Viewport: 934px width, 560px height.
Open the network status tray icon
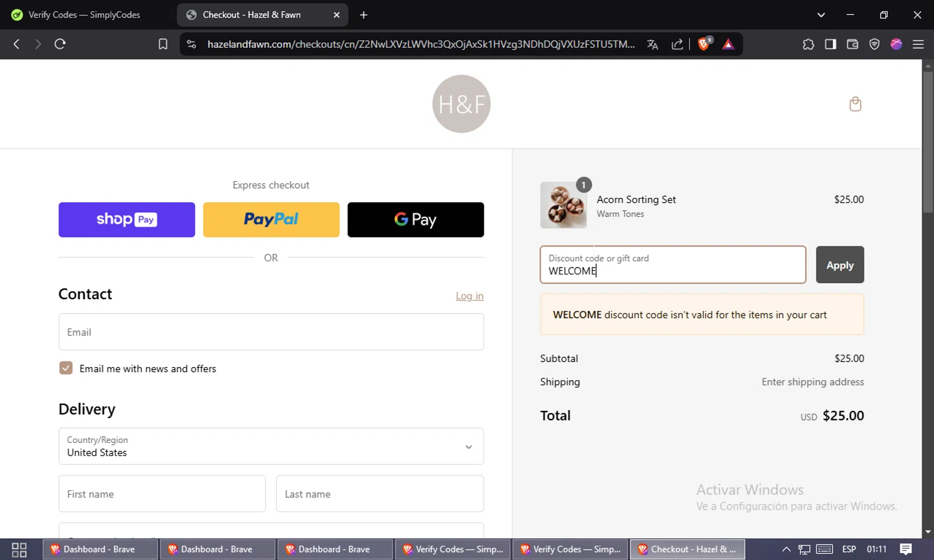point(804,549)
